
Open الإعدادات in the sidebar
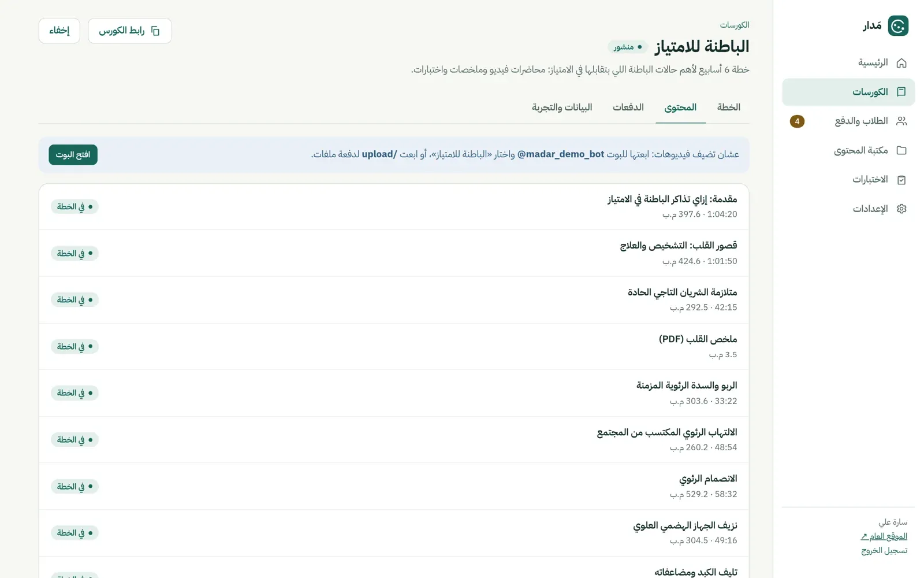click(x=848, y=209)
